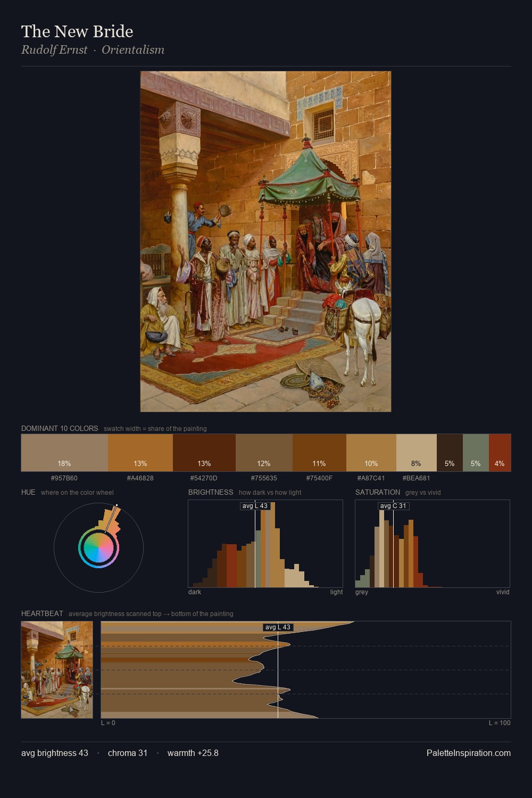Click the 4% red-brown swatch
Image resolution: width=532 pixels, height=798 pixels.
pyautogui.click(x=500, y=453)
